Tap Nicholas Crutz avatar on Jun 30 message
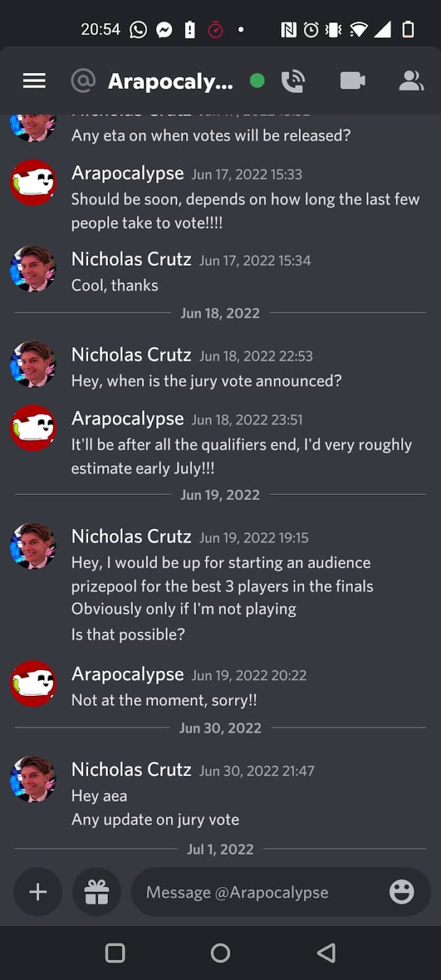 (x=34, y=779)
